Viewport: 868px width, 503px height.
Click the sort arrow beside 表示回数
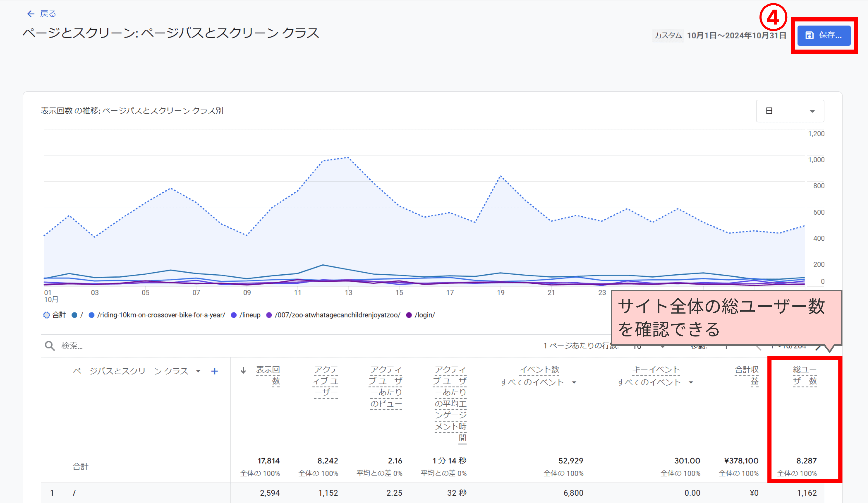coord(243,371)
